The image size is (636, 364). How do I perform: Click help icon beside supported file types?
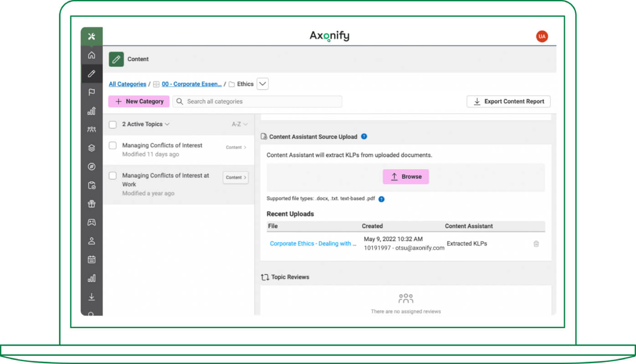[381, 199]
